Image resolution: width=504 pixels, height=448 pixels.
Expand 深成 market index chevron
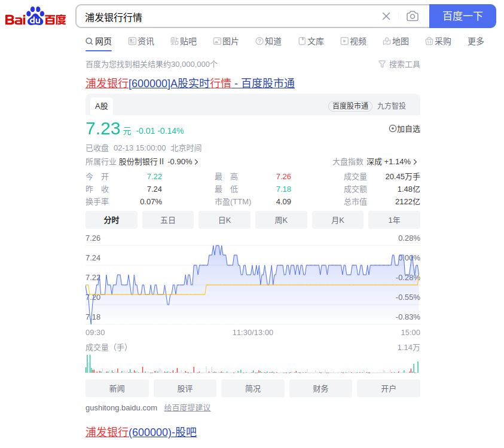[x=416, y=162]
